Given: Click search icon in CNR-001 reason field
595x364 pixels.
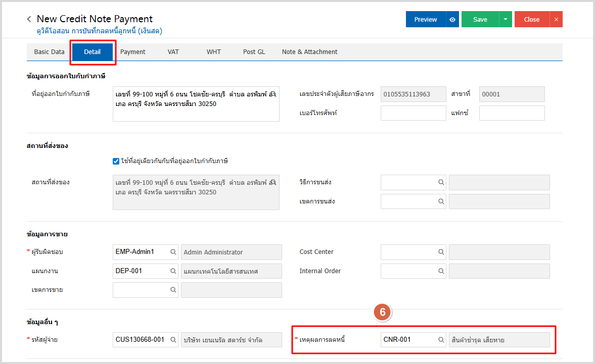Looking at the screenshot, I should [441, 340].
